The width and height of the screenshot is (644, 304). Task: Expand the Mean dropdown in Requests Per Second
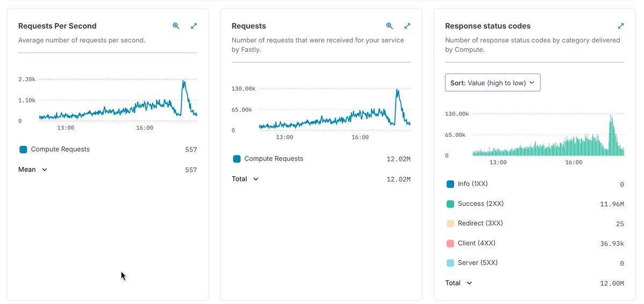(33, 169)
